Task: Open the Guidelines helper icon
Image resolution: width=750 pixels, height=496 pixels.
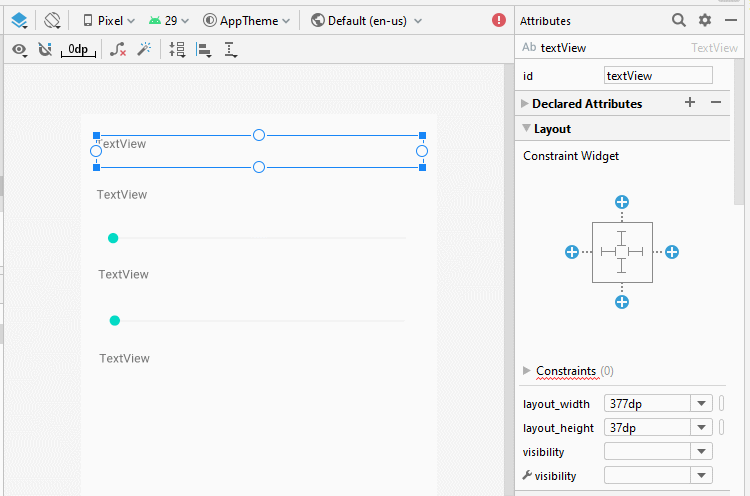Action: pos(231,49)
